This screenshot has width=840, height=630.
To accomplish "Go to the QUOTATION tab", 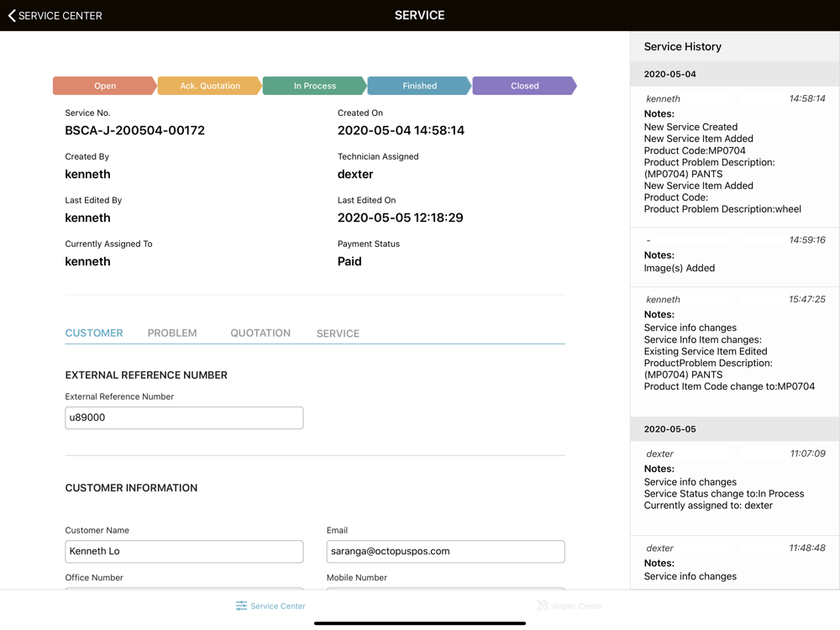I will click(260, 333).
